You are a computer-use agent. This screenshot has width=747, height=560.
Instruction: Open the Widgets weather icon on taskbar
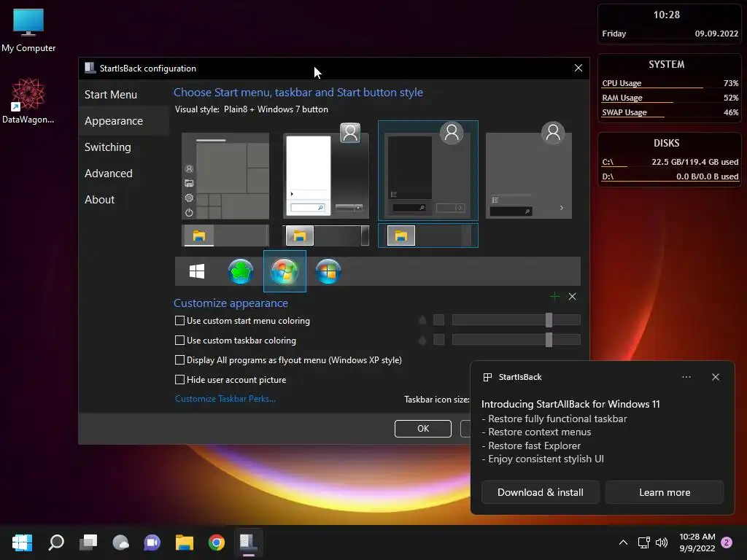(x=120, y=542)
